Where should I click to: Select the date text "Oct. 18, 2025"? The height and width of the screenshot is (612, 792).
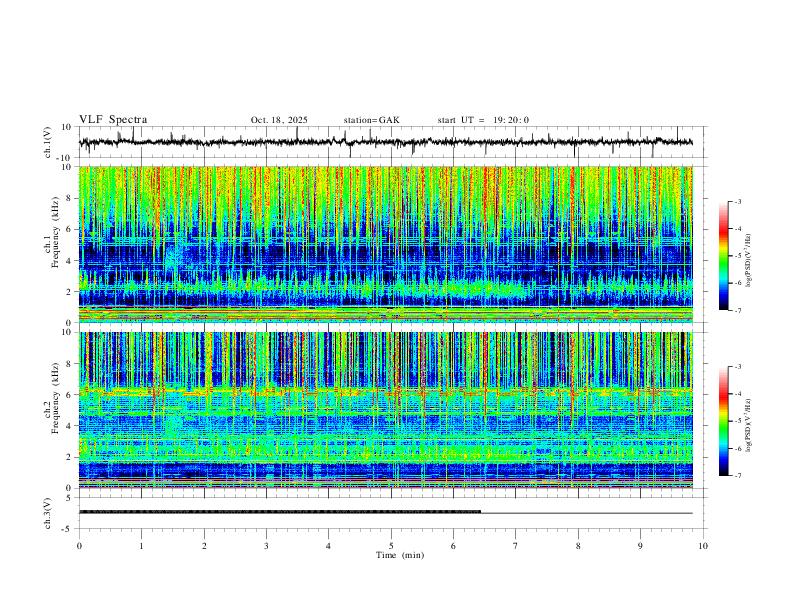279,120
